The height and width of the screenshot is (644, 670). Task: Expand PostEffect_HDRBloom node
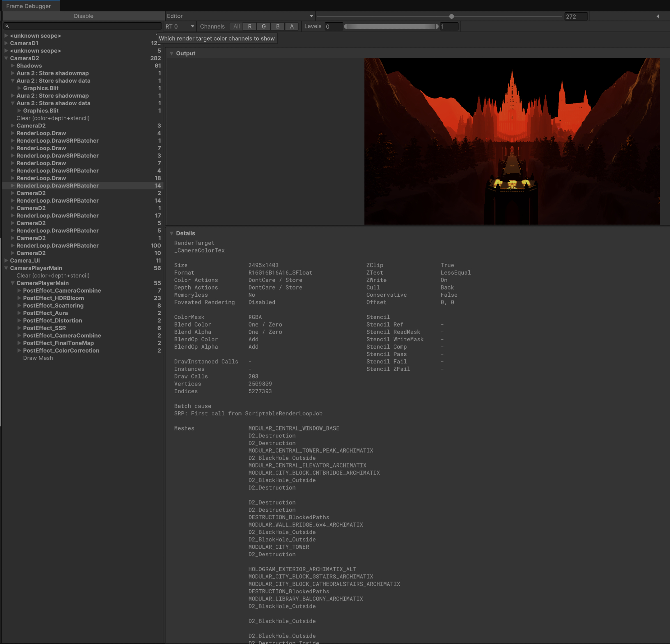coord(19,298)
